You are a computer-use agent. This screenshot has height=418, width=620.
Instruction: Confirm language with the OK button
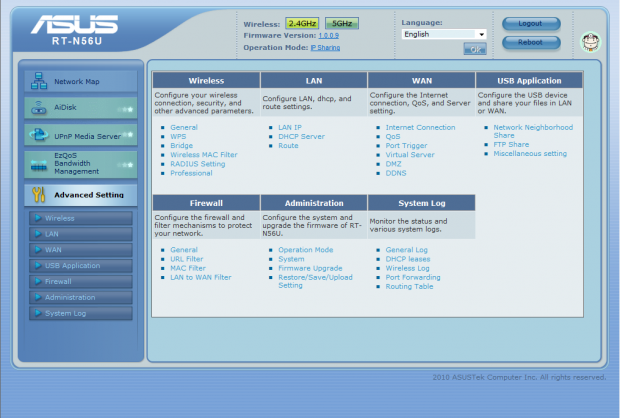(x=475, y=49)
